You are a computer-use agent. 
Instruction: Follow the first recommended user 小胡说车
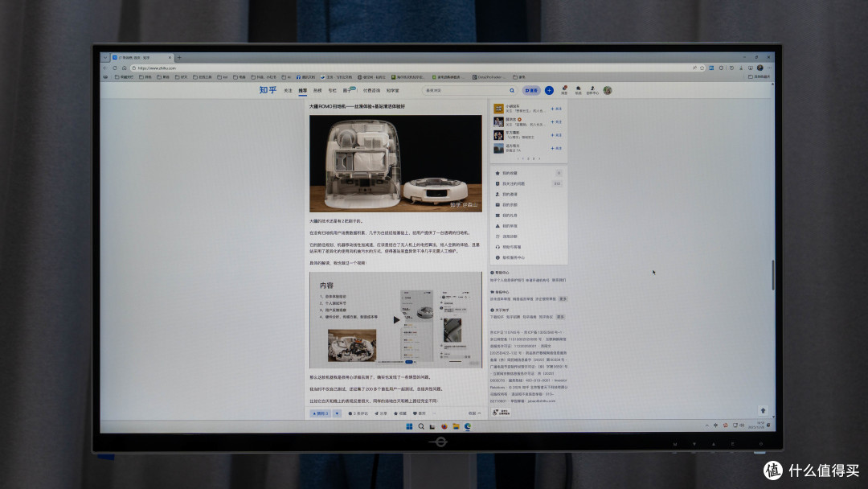click(x=556, y=109)
